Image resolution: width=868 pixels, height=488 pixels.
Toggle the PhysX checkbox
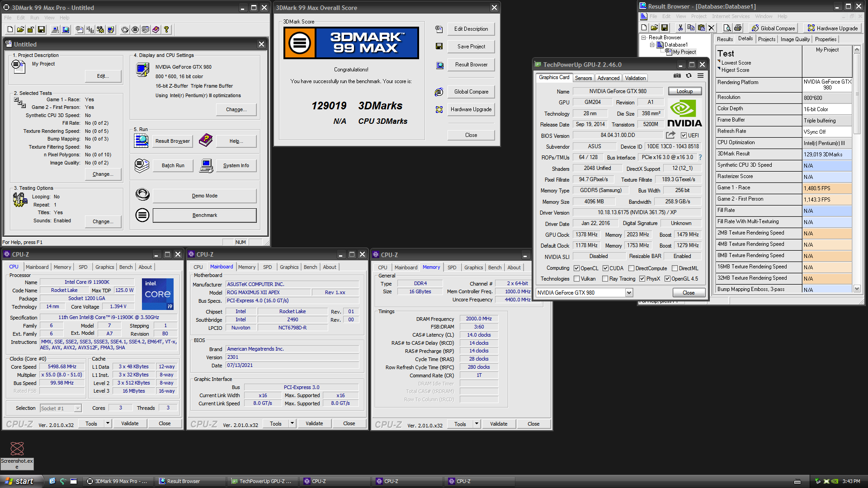642,279
